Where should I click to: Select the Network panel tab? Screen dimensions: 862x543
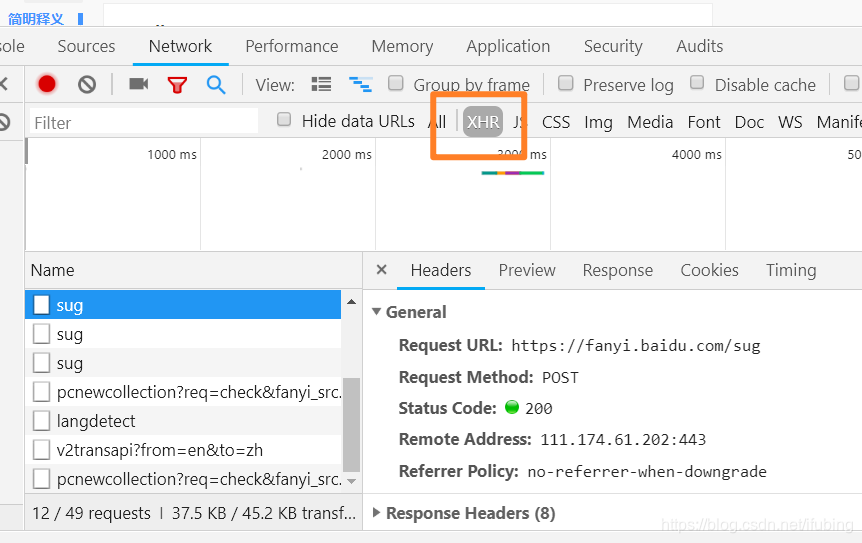[x=180, y=46]
